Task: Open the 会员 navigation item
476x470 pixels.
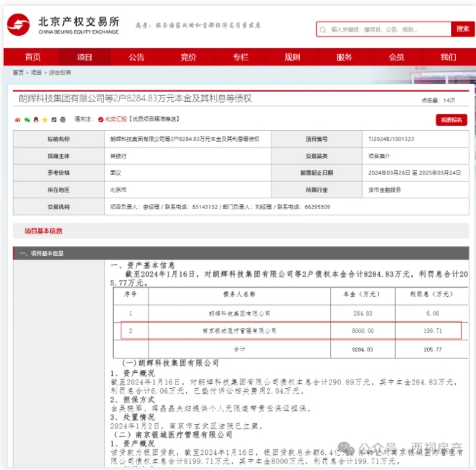Action: (396, 57)
